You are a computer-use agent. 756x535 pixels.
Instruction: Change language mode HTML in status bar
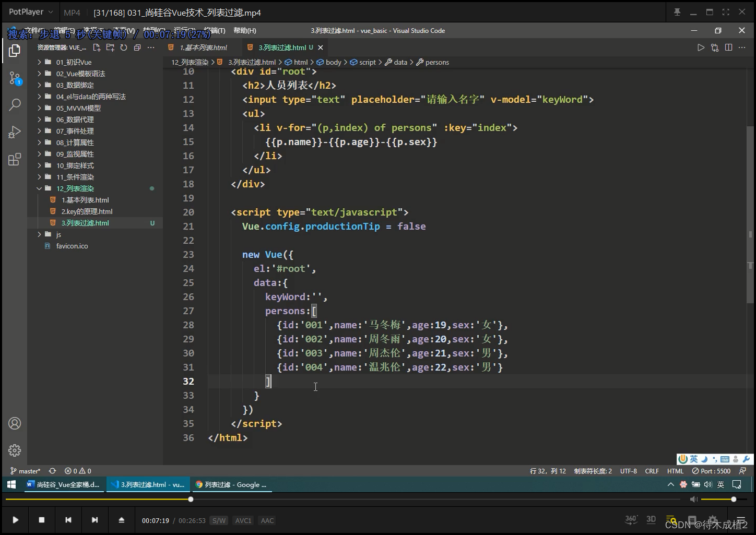pyautogui.click(x=675, y=471)
